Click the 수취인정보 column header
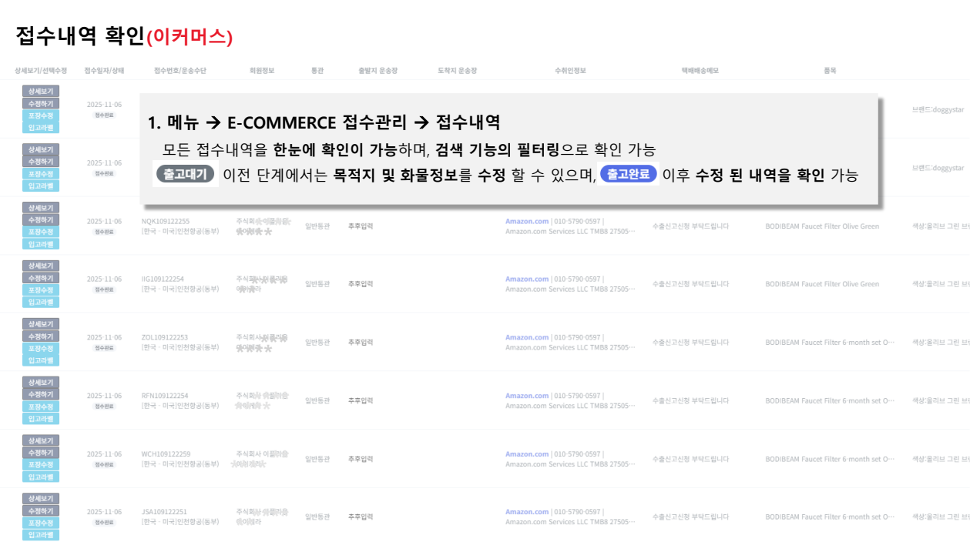Screen dimensions: 980x542 (570, 71)
